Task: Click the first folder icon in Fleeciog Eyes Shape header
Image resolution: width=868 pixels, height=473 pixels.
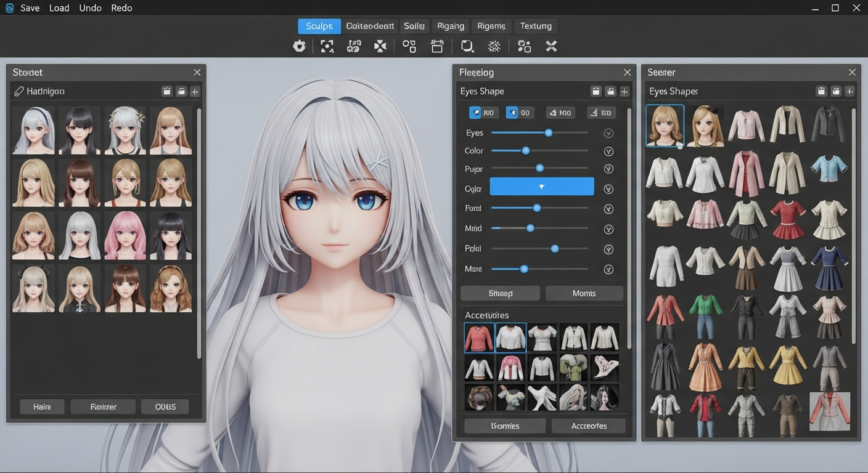Action: (596, 91)
